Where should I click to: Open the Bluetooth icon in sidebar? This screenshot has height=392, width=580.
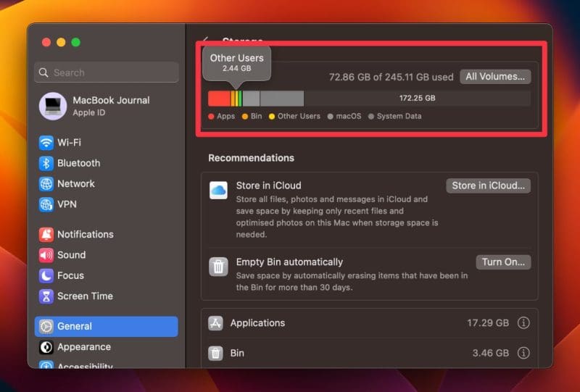click(x=46, y=163)
